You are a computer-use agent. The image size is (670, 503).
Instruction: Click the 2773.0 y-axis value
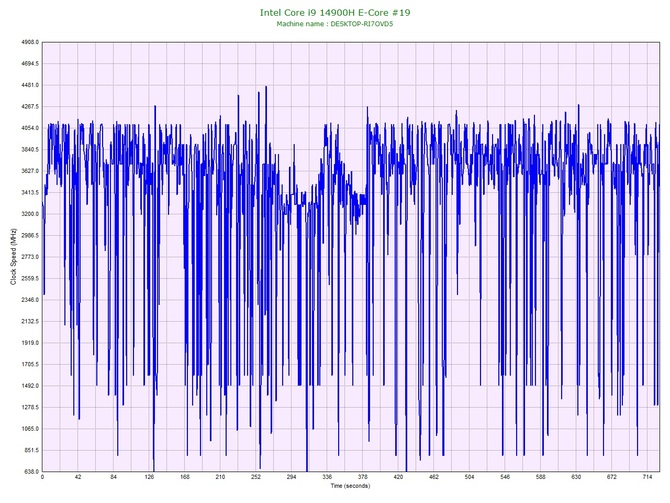pos(30,257)
